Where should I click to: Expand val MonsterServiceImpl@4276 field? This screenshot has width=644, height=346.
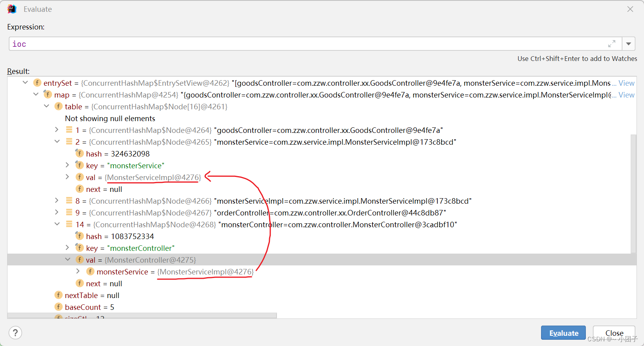tap(68, 177)
